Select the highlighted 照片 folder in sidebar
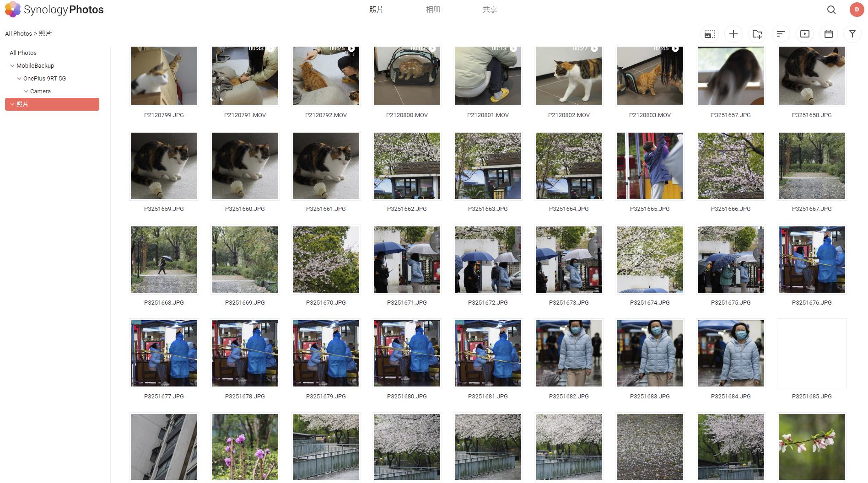This screenshot has height=483, width=868. click(x=52, y=104)
